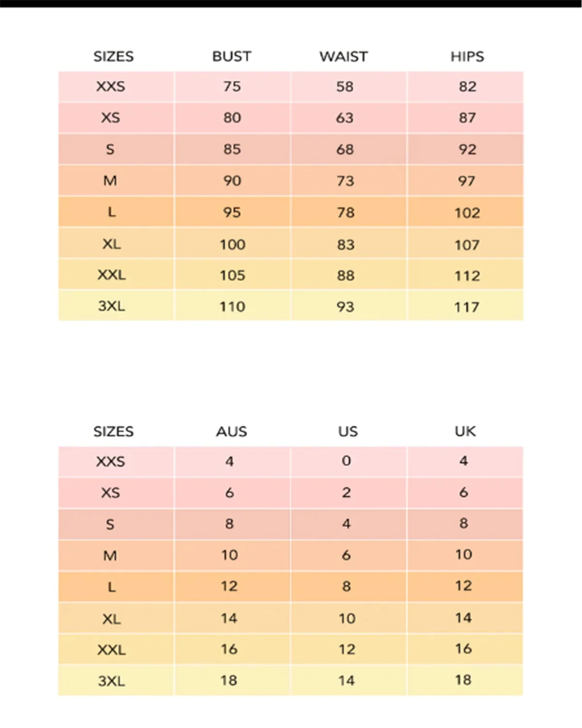Select the HIPS column header
The height and width of the screenshot is (728, 582).
click(x=467, y=56)
